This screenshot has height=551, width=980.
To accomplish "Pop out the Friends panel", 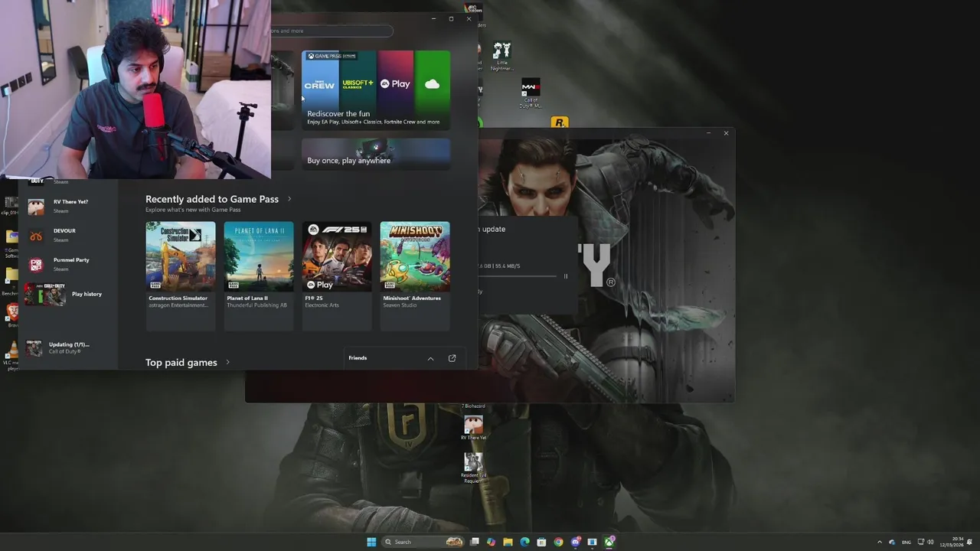I will pyautogui.click(x=452, y=358).
